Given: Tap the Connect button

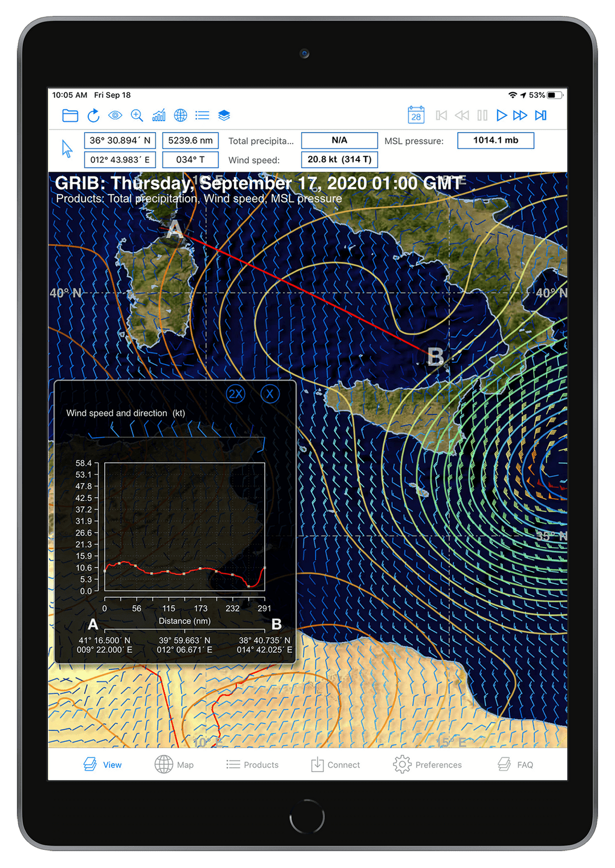Looking at the screenshot, I should 335,764.
